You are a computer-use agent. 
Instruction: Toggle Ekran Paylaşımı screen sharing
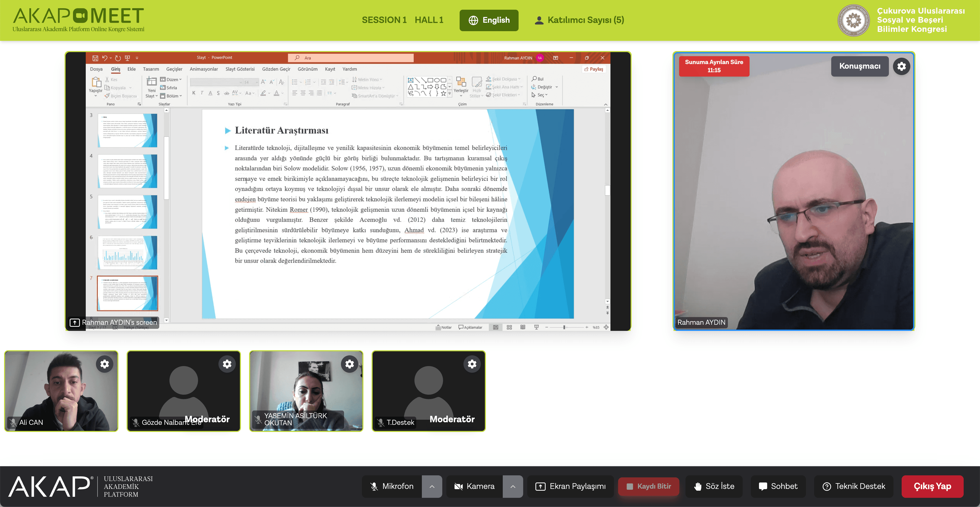(571, 486)
